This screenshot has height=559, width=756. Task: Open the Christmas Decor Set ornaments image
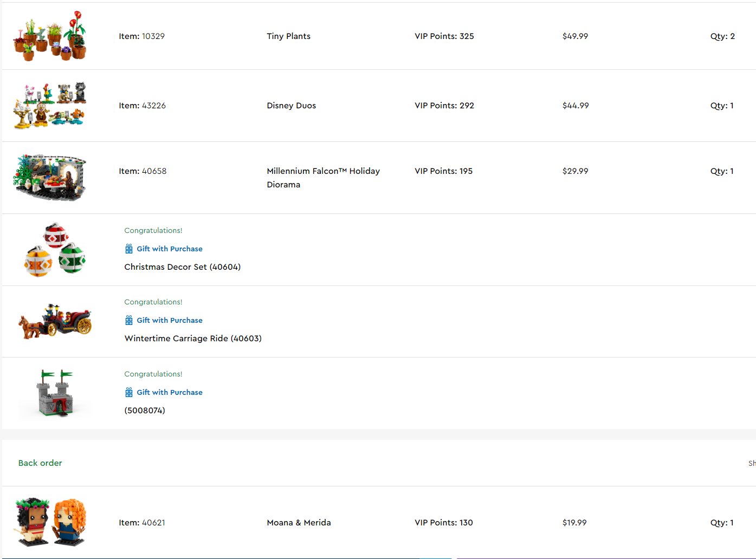pos(55,250)
